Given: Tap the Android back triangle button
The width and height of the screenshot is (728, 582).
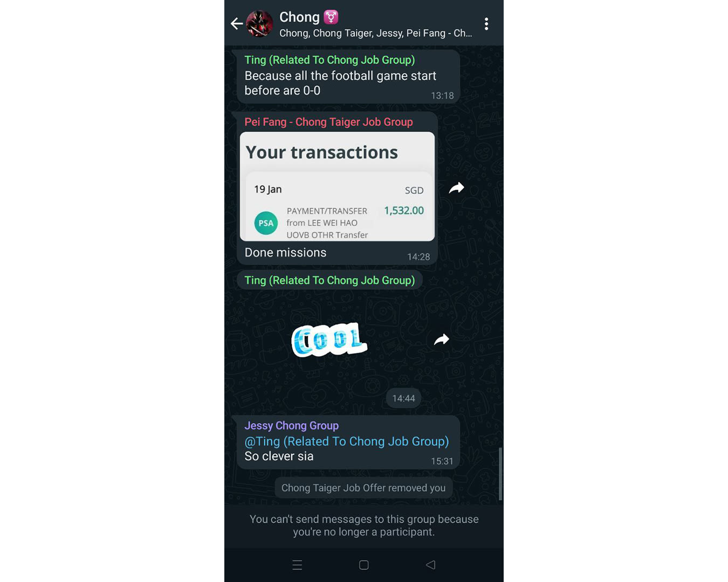Looking at the screenshot, I should [x=430, y=565].
